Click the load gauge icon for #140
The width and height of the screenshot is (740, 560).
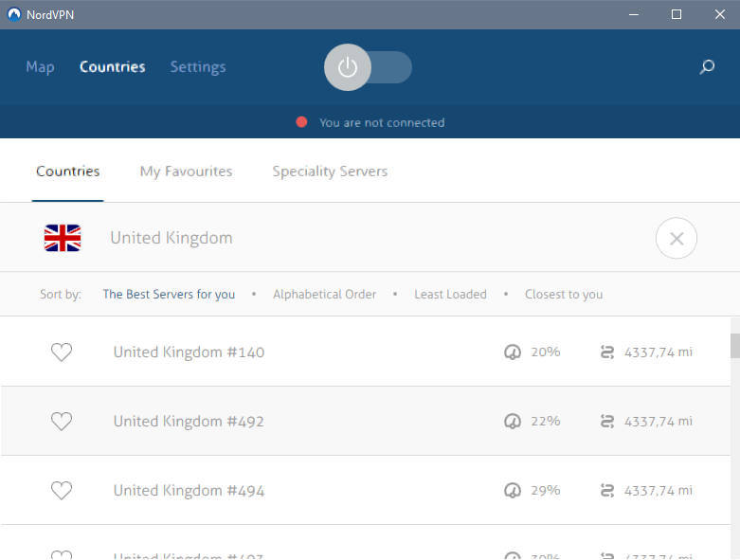513,352
